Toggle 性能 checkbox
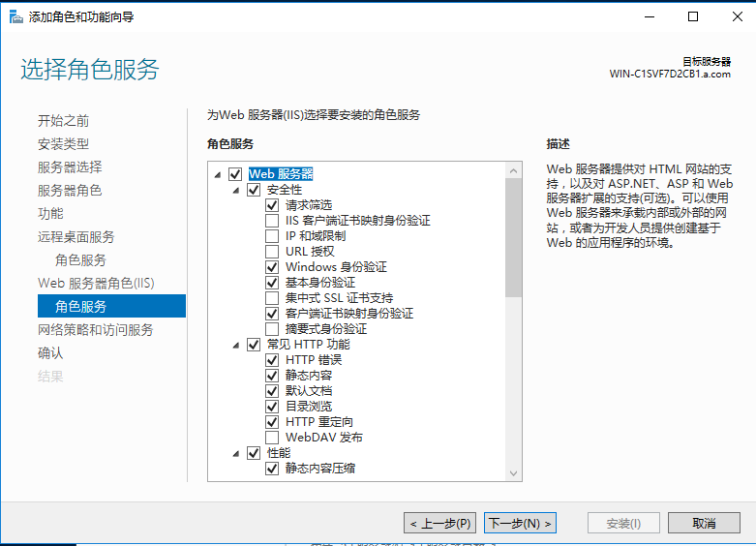This screenshot has height=546, width=756. pyautogui.click(x=254, y=453)
